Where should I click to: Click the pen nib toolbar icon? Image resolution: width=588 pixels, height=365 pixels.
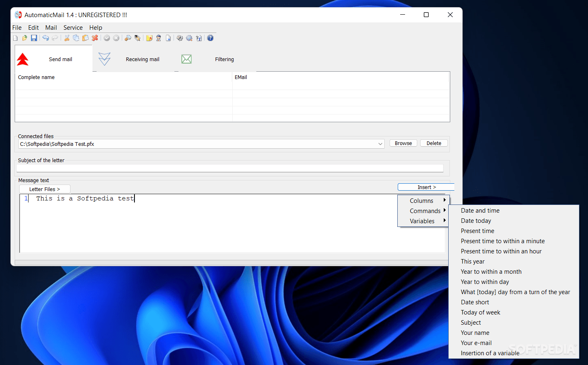coord(137,38)
